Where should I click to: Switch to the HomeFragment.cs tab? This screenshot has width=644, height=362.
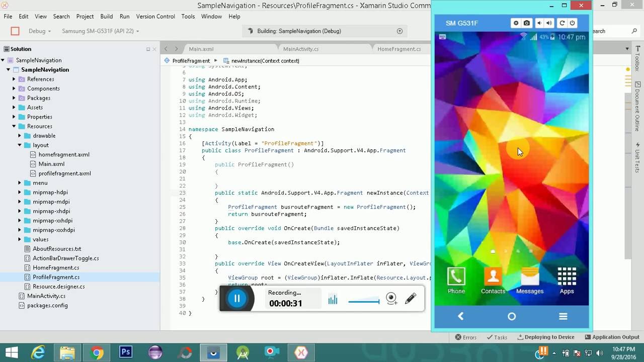[x=399, y=49]
